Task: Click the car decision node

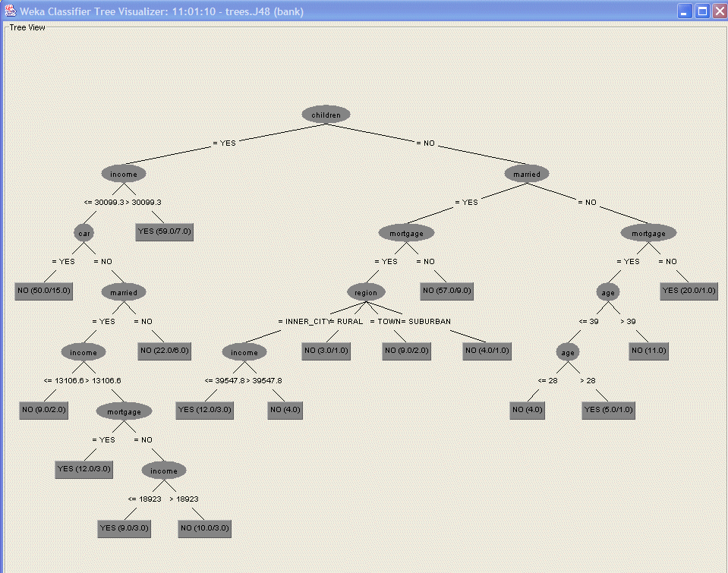Action: 84,232
